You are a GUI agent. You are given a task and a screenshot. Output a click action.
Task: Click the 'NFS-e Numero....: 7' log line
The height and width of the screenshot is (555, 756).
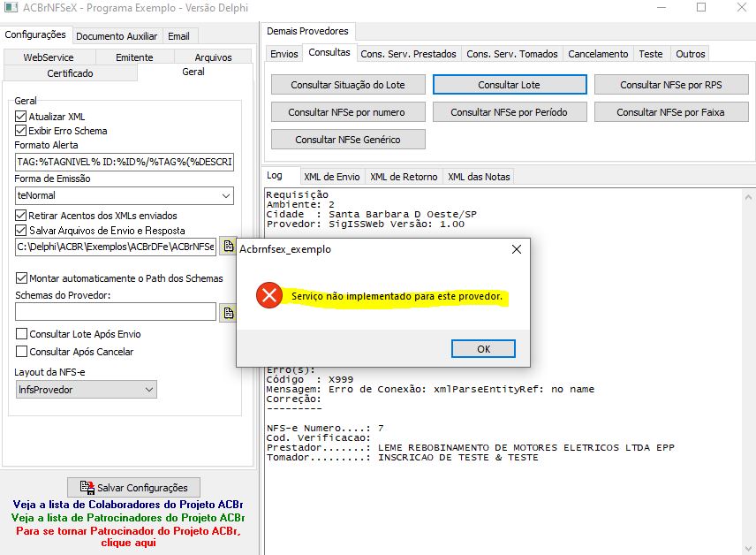click(325, 428)
